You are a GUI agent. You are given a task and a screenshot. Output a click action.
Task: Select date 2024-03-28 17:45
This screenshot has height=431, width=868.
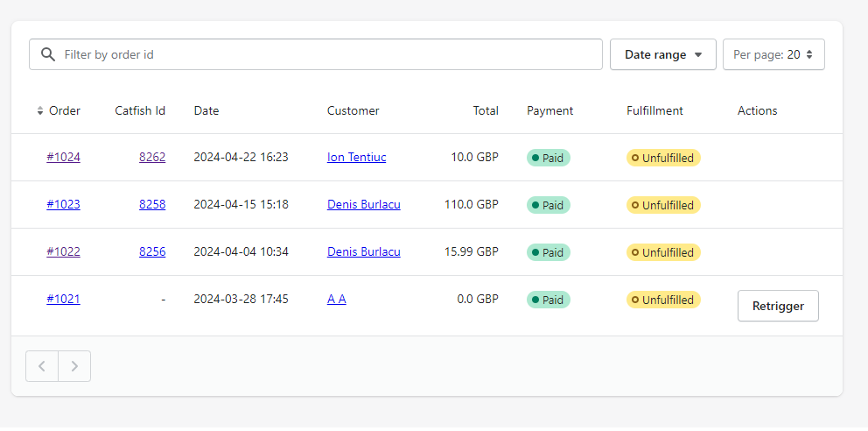click(x=241, y=299)
